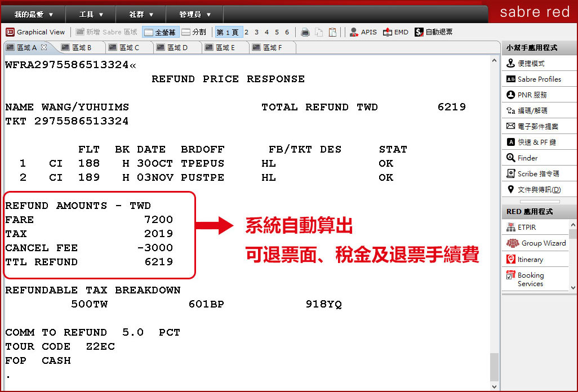Open 電子郵件提案
The width and height of the screenshot is (578, 392).
click(539, 126)
